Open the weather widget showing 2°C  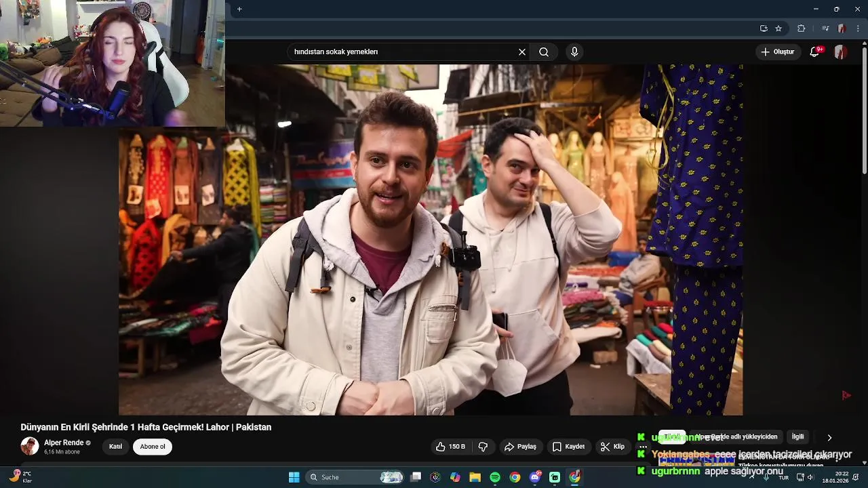click(x=20, y=476)
